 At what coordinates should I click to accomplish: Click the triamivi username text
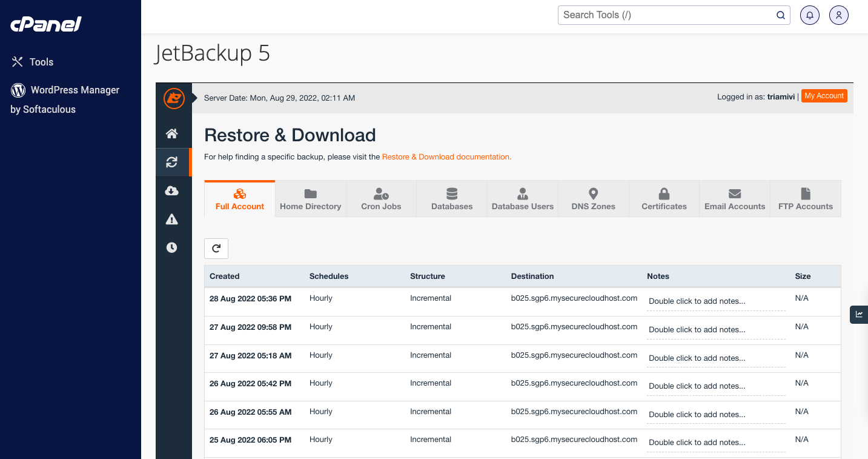click(781, 96)
